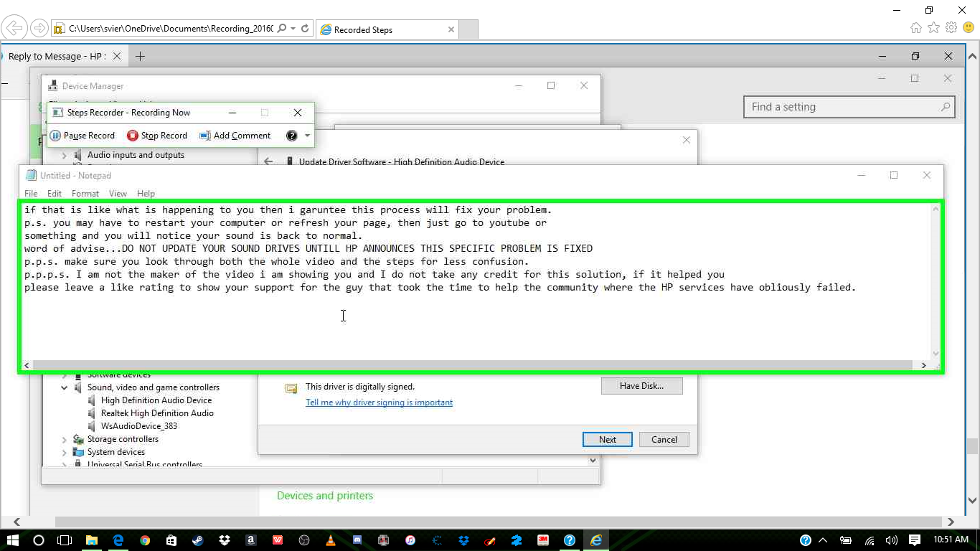Image resolution: width=980 pixels, height=551 pixels.
Task: Show hidden system tray icons
Action: tap(823, 540)
